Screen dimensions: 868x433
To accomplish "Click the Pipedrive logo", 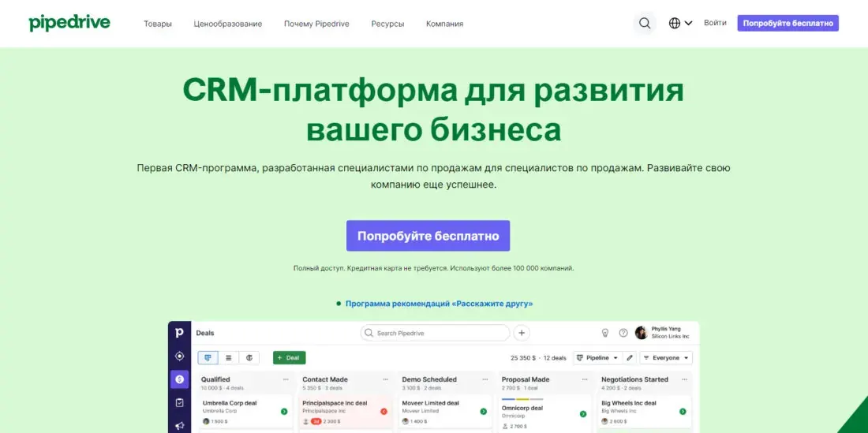I will (69, 23).
